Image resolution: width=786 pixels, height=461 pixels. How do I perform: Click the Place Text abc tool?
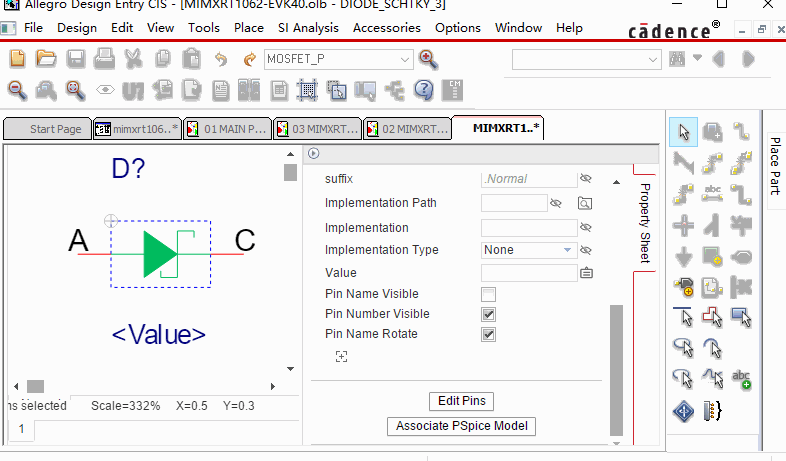(713, 193)
